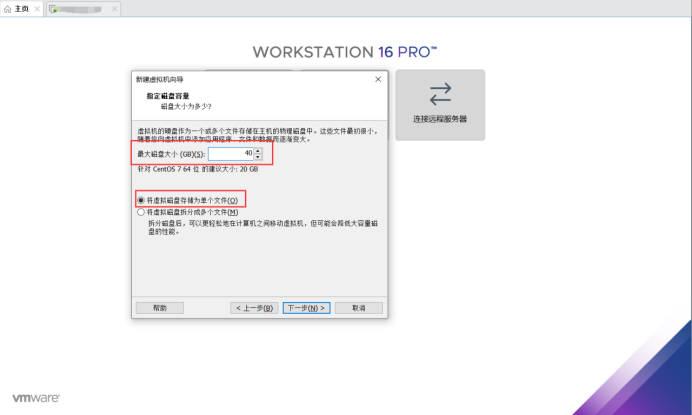Click the CentOS 7 64 位 recommended size text
Viewport: 692px width, 415px height.
point(198,169)
